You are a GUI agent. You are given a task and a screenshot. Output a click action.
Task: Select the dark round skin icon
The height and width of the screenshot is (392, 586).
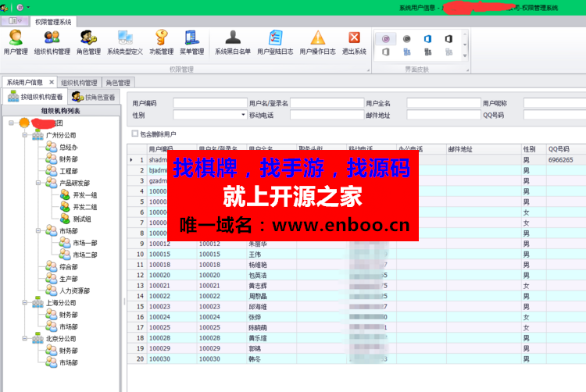coord(406,39)
